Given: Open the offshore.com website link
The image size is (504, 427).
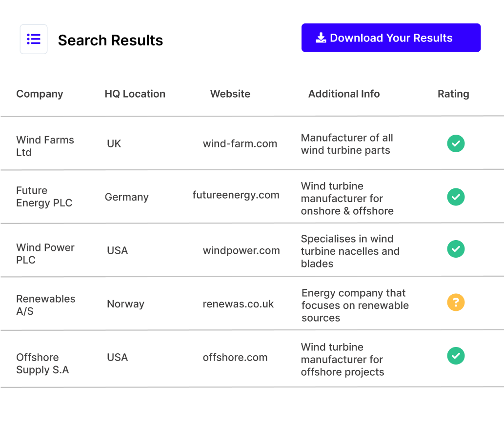Looking at the screenshot, I should (236, 357).
